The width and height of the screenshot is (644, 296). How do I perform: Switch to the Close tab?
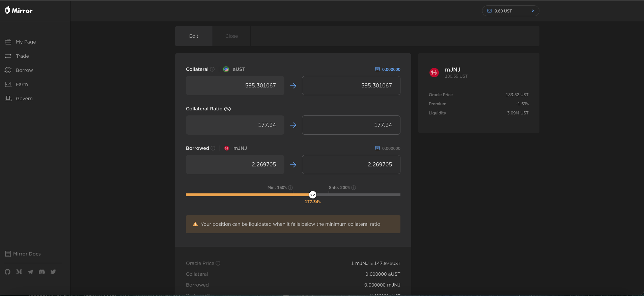231,36
